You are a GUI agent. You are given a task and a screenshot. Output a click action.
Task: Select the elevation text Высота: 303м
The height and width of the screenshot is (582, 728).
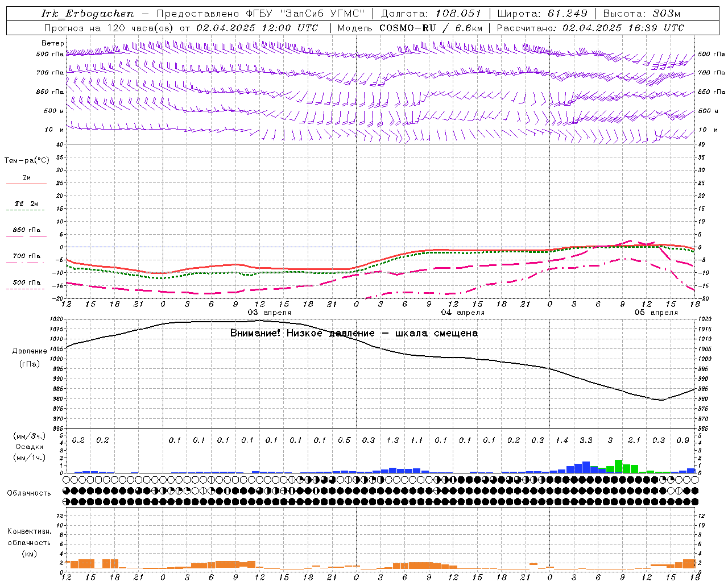pyautogui.click(x=642, y=14)
